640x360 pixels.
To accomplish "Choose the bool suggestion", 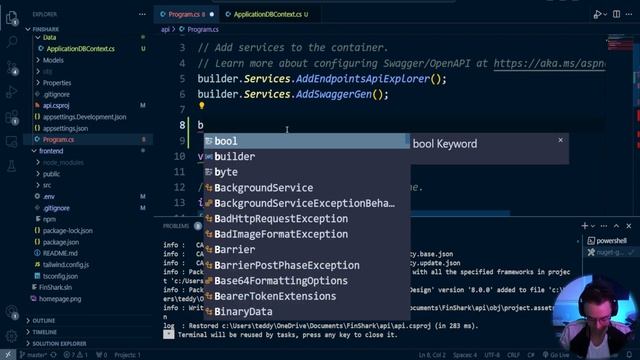I will [x=307, y=141].
